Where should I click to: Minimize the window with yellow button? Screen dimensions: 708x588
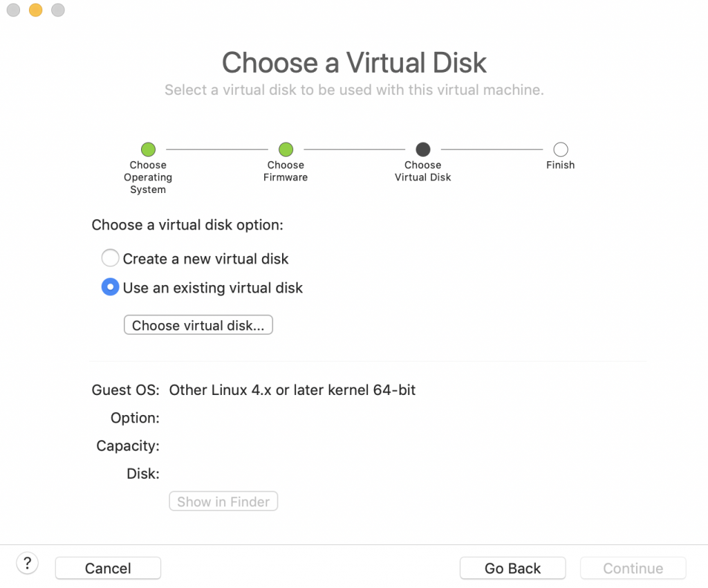pos(36,10)
